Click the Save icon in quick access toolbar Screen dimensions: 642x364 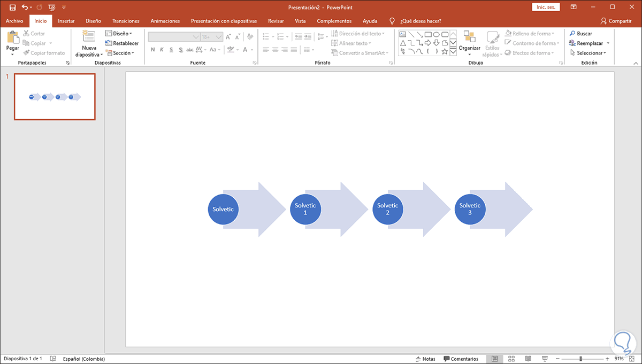[x=12, y=7]
